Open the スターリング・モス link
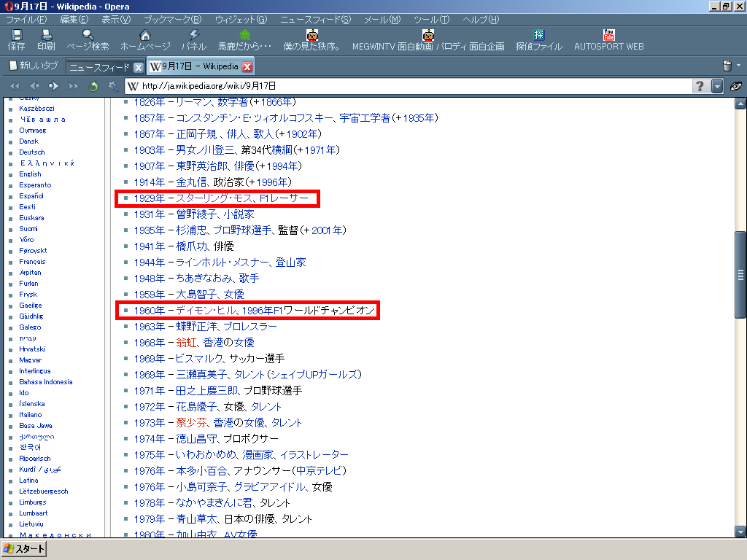Viewport: 747px width, 560px height. (215, 198)
